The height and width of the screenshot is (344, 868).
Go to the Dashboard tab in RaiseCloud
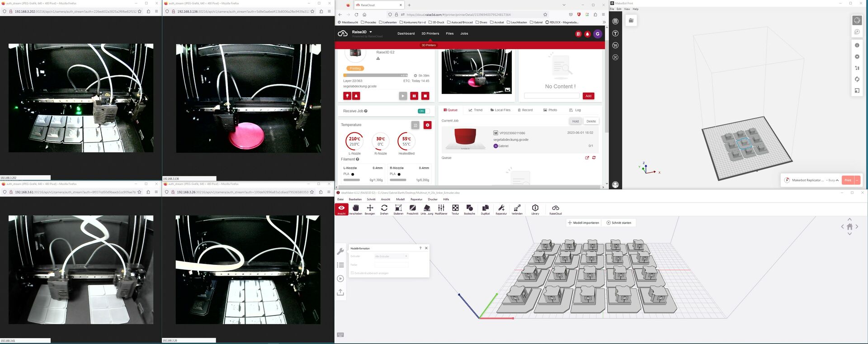tap(406, 33)
